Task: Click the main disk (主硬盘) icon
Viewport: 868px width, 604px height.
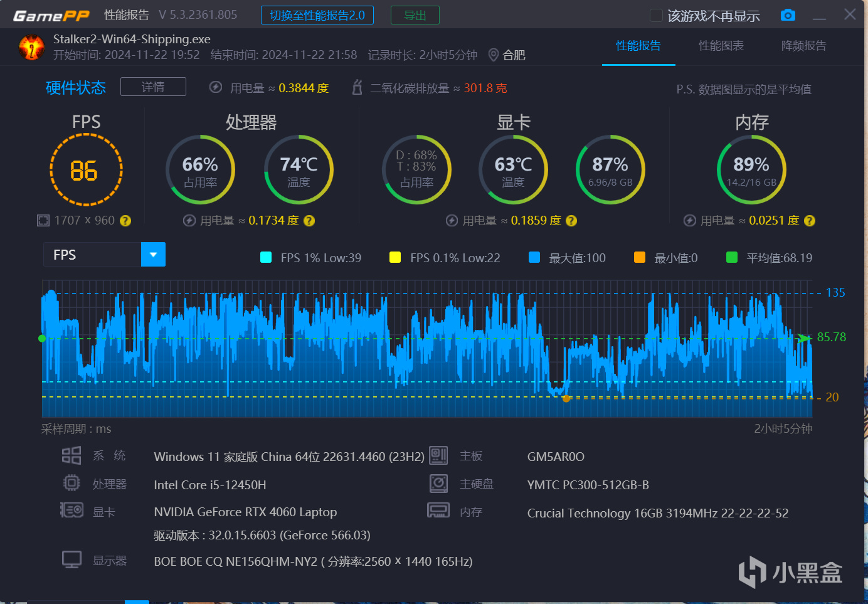Action: coord(438,484)
